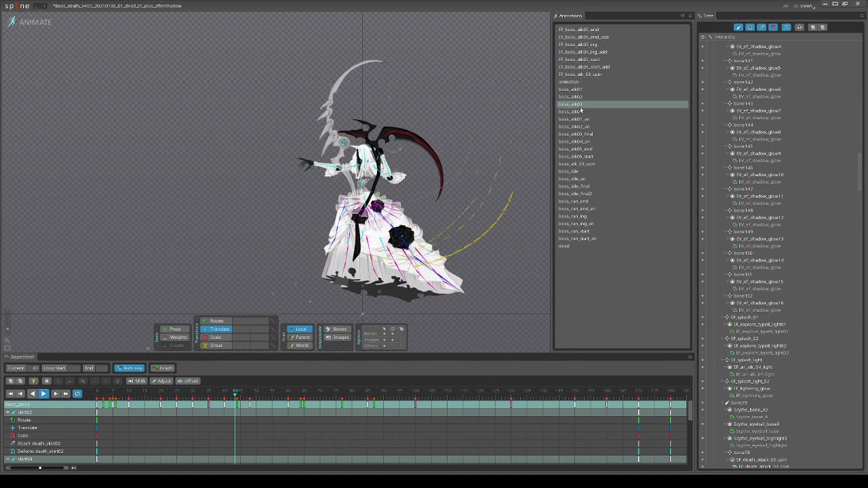868x488 pixels.
Task: Click the Offset keys button
Action: coord(189,381)
